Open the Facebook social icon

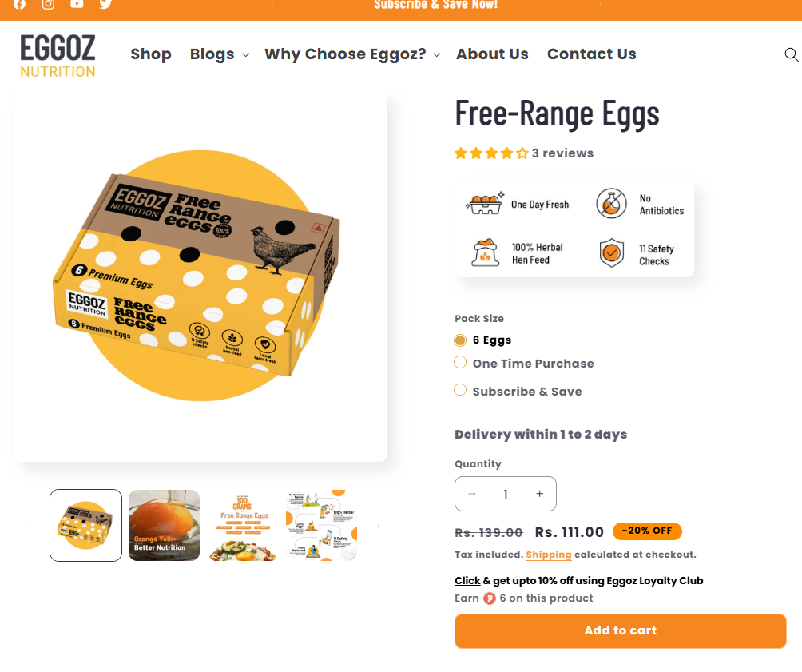click(x=19, y=4)
